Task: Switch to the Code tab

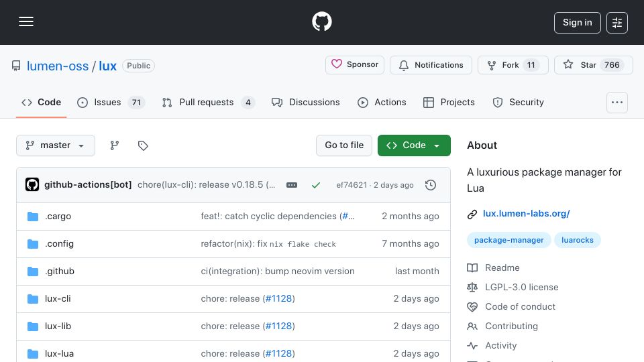Action: tap(42, 102)
